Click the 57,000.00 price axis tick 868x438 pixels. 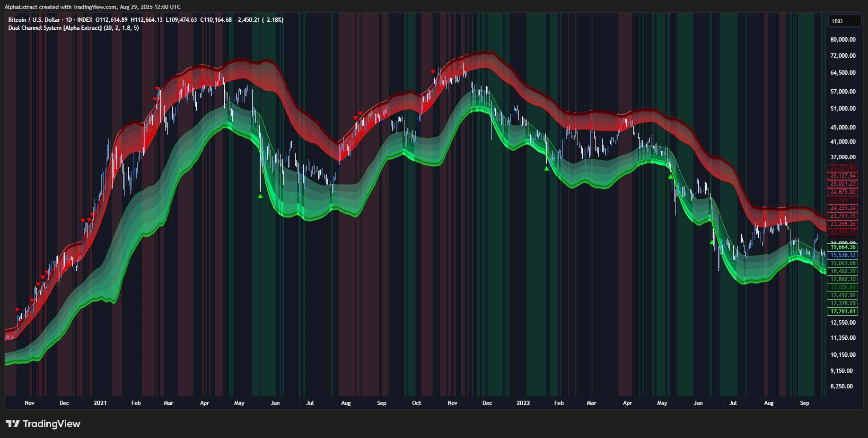[843, 92]
